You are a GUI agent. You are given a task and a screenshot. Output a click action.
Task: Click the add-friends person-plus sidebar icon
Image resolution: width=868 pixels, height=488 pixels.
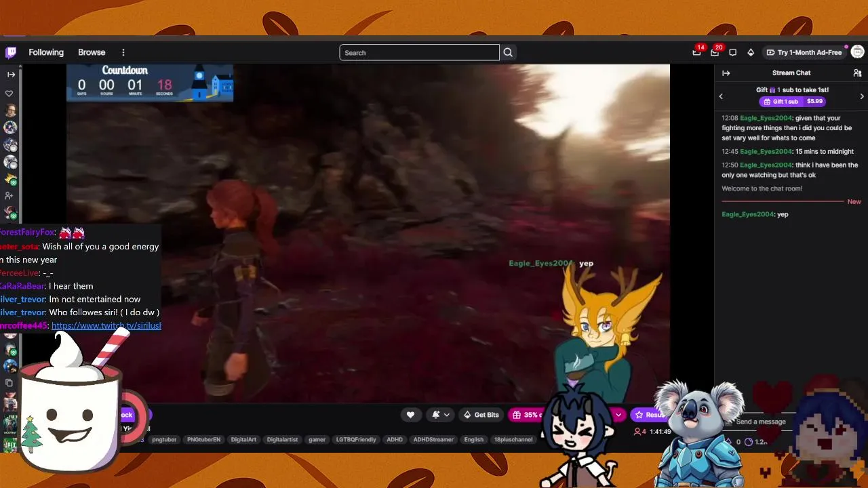coord(9,196)
